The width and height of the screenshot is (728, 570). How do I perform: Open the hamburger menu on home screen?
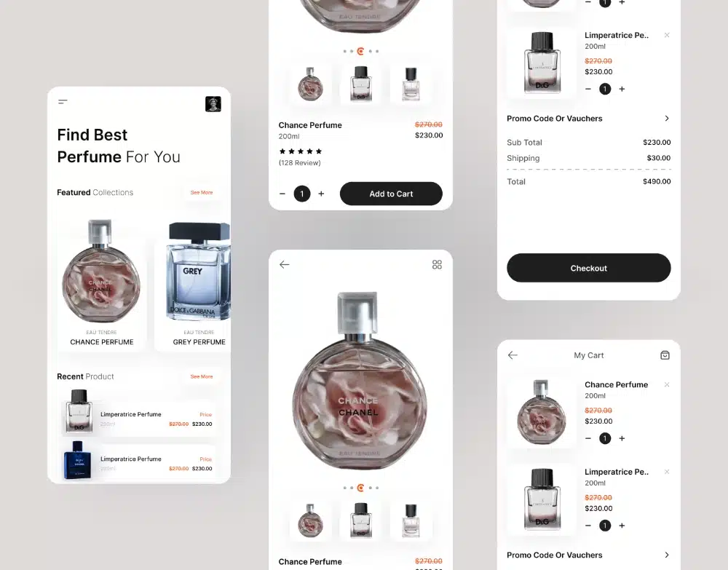(x=63, y=102)
